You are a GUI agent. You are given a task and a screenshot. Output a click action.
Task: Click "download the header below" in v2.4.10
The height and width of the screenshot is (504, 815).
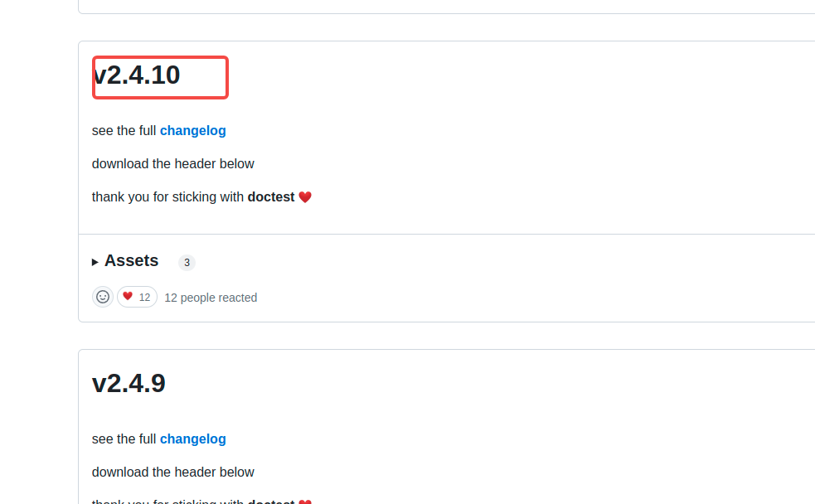tap(173, 163)
